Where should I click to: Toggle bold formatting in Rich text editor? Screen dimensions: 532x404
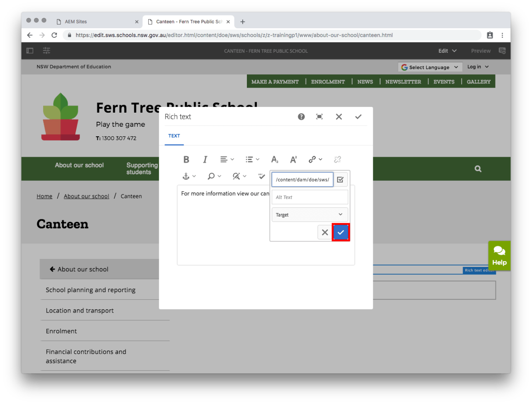pos(186,160)
